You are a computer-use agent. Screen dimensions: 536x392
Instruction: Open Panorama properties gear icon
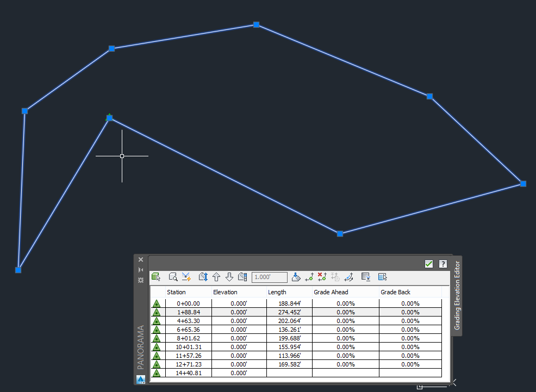(141, 280)
